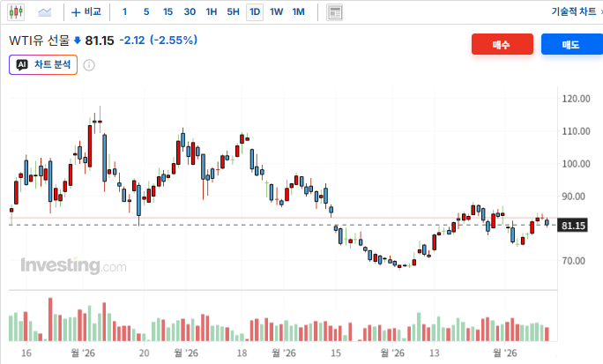Select the 15 minute interval

pyautogui.click(x=167, y=12)
